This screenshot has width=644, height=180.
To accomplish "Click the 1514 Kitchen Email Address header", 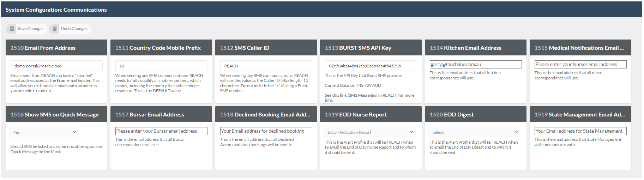I will [x=476, y=48].
